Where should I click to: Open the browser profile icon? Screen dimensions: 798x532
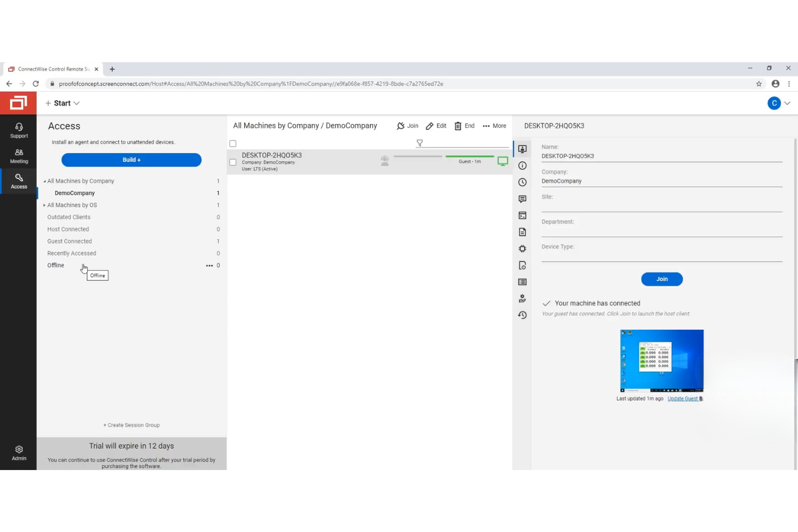point(775,84)
